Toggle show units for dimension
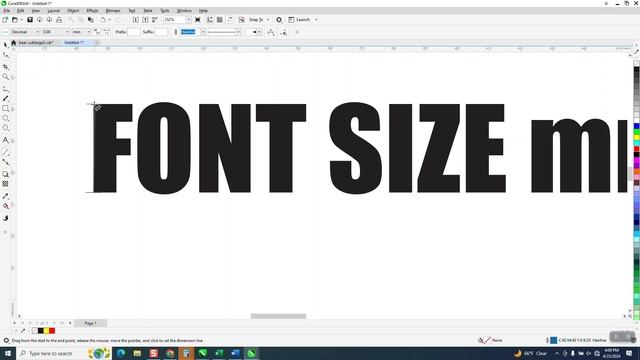 click(x=97, y=32)
